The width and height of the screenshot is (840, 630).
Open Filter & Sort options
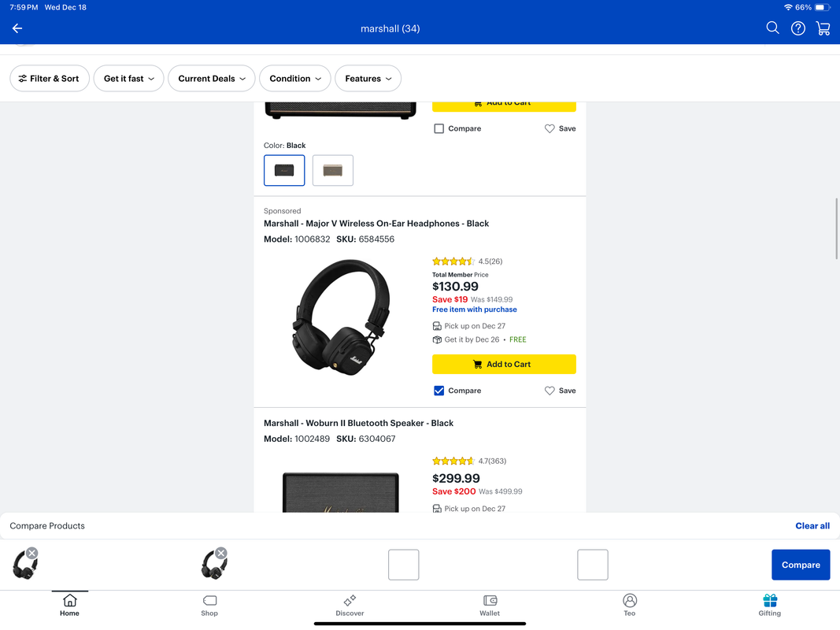pos(50,78)
